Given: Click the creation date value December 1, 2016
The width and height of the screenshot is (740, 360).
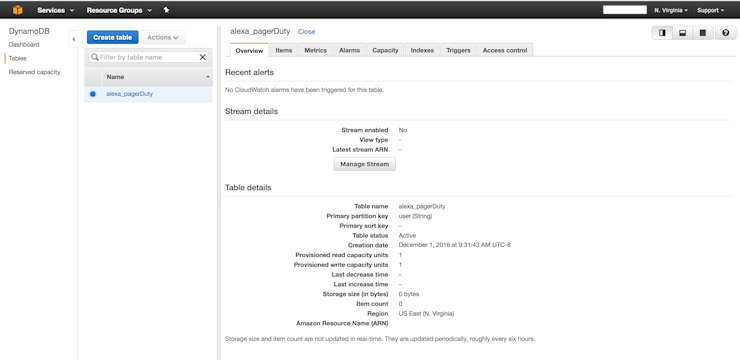Looking at the screenshot, I should [454, 245].
